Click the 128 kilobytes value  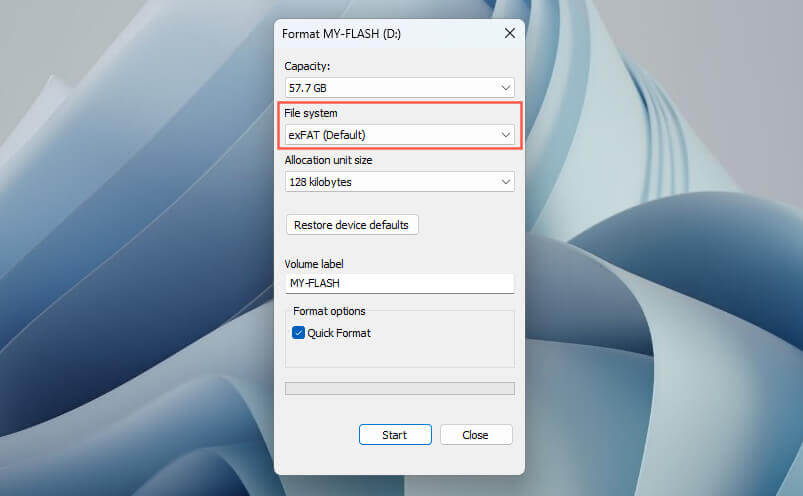[320, 182]
